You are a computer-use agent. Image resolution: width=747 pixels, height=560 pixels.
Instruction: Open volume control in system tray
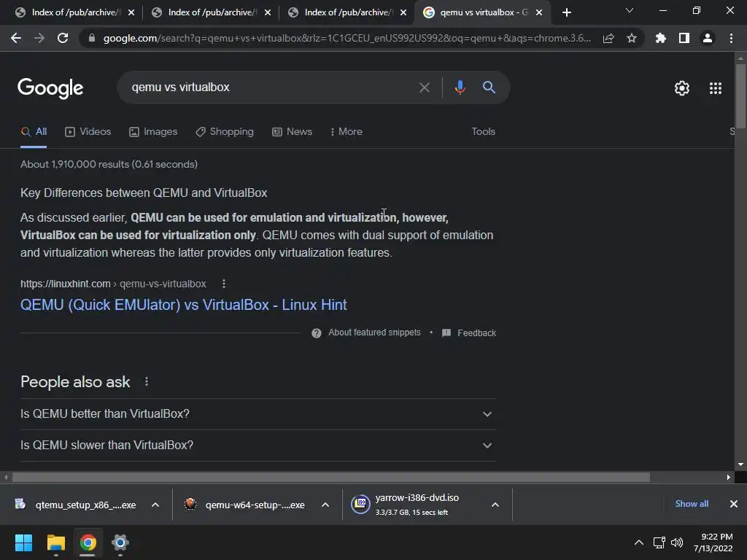[677, 542]
